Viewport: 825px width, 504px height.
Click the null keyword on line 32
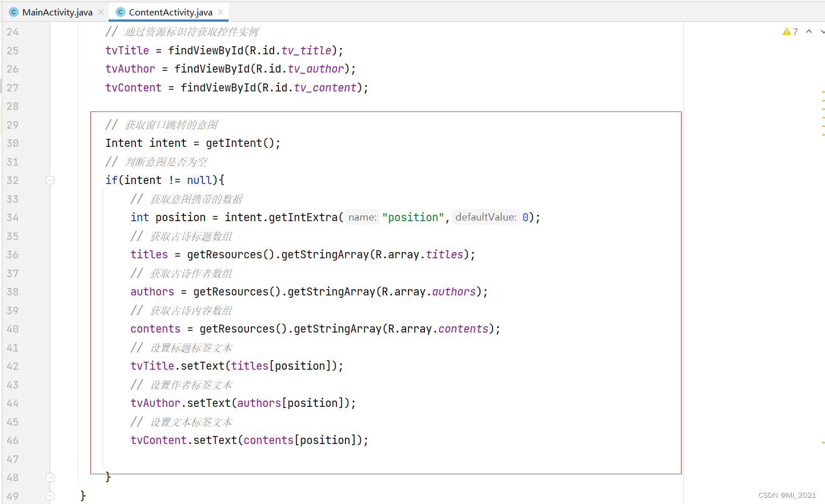coord(199,180)
